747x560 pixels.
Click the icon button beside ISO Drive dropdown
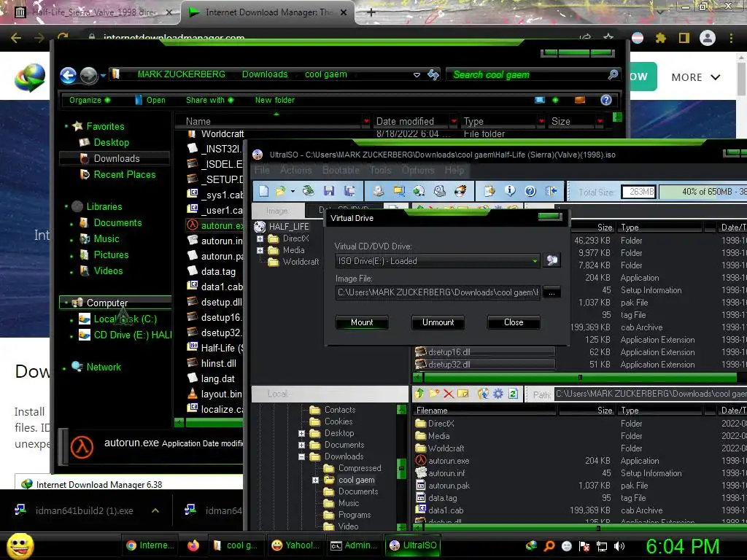coord(551,260)
